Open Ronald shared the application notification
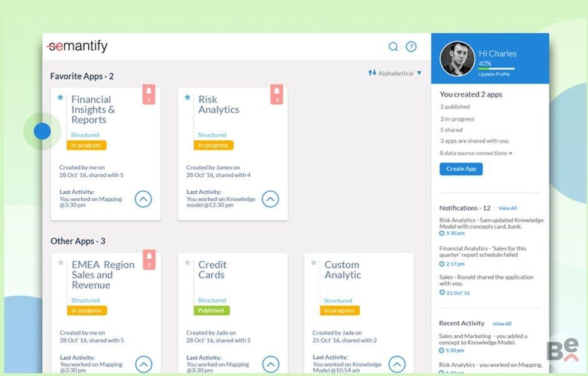 [486, 280]
